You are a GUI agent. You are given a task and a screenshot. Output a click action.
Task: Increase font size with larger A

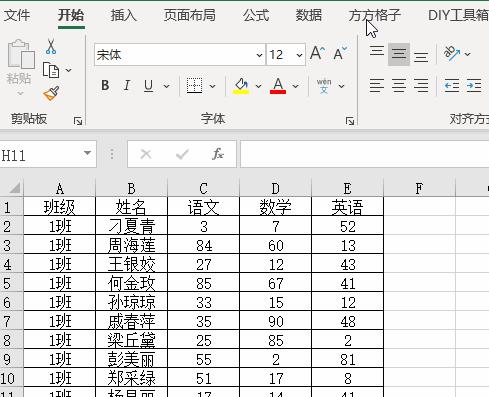click(317, 53)
